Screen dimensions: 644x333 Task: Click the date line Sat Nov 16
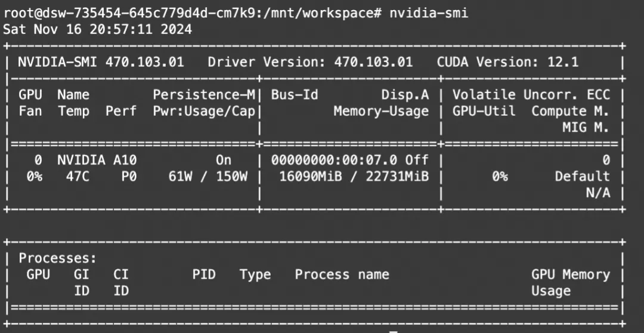click(97, 29)
